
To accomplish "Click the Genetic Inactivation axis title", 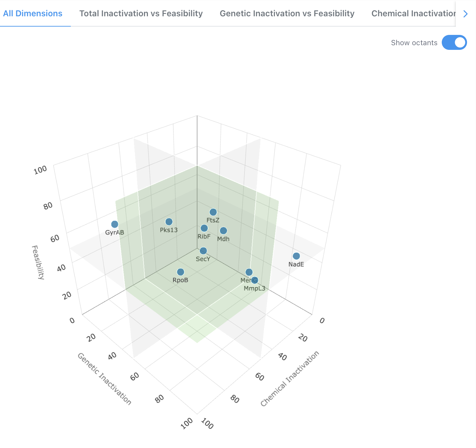I will coord(104,379).
